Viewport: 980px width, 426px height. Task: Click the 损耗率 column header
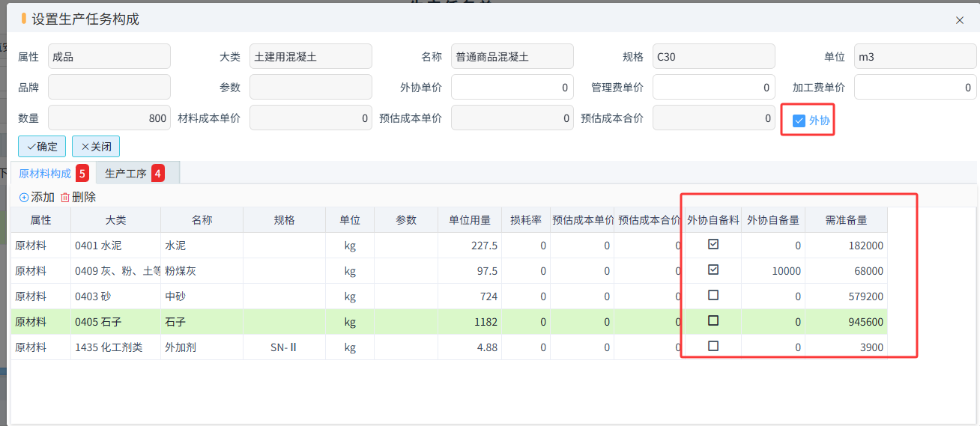point(526,220)
